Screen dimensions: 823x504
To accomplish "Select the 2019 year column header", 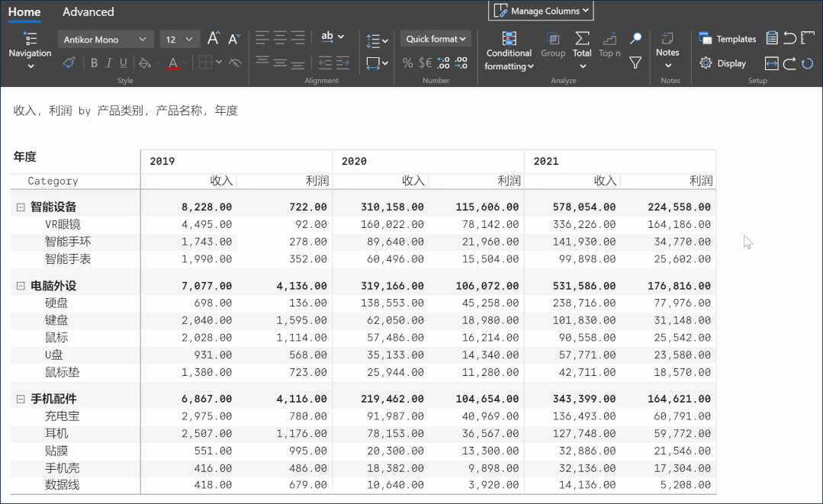I will (x=236, y=162).
